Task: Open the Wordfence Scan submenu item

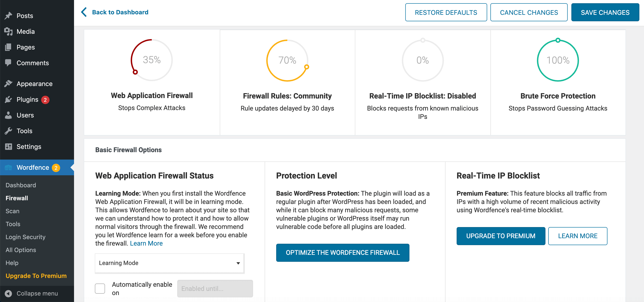Action: click(12, 211)
